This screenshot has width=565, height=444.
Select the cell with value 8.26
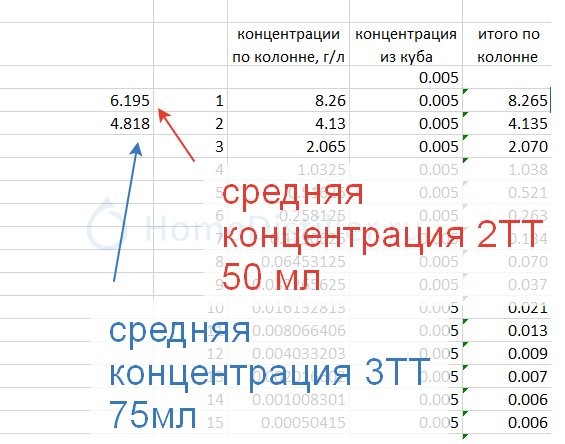point(288,100)
